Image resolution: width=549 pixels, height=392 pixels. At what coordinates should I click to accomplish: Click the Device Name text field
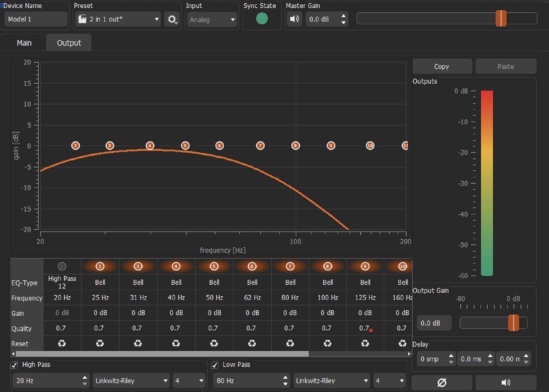tap(36, 19)
